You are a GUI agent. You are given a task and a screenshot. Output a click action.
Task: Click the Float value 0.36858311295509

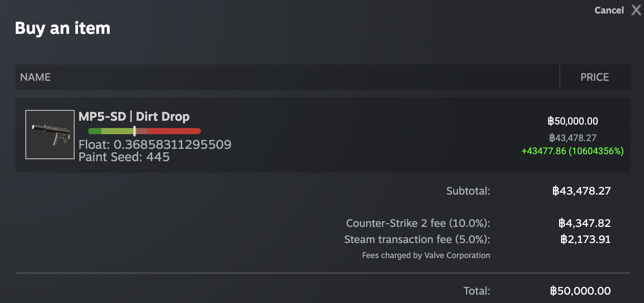click(172, 145)
